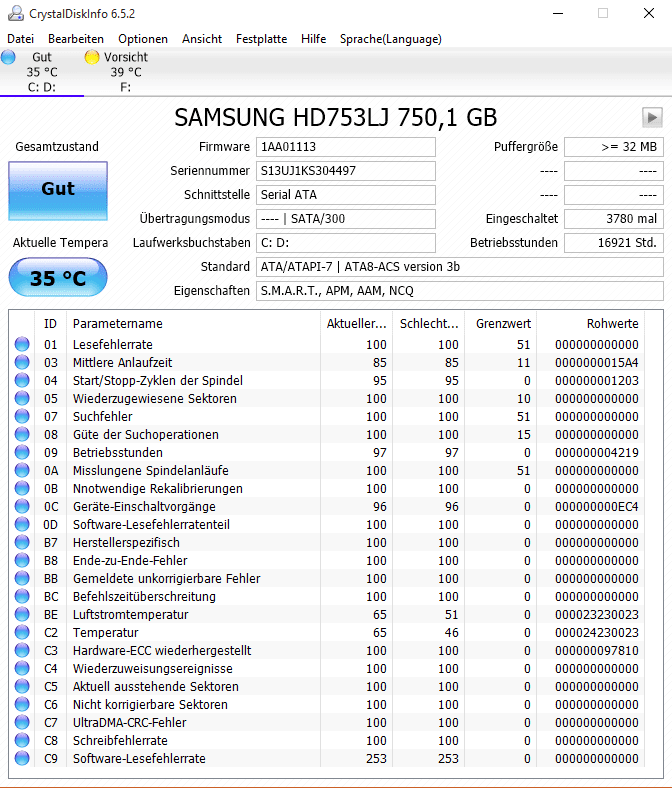
Task: Open the Festplatte menu
Action: click(x=261, y=39)
